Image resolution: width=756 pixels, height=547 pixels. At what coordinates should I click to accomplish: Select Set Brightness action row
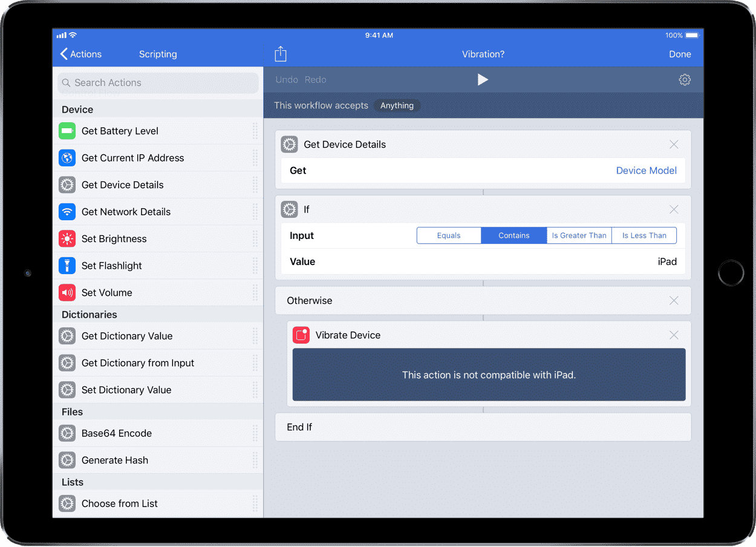click(x=158, y=238)
